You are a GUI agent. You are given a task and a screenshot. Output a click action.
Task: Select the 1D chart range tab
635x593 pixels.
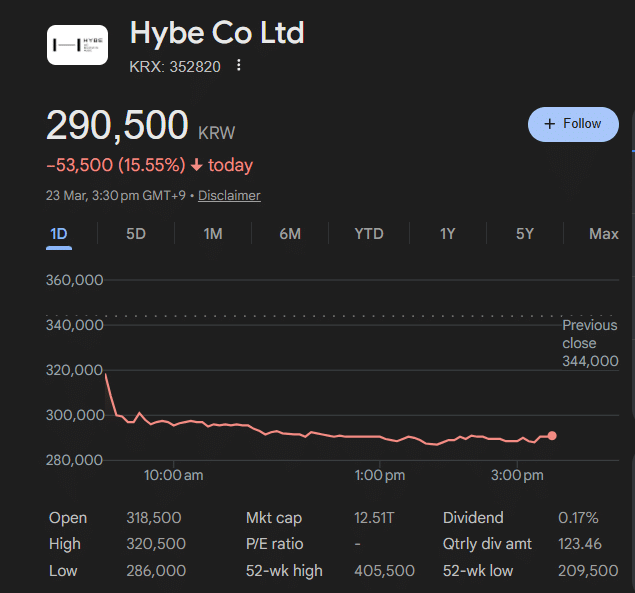pyautogui.click(x=59, y=234)
